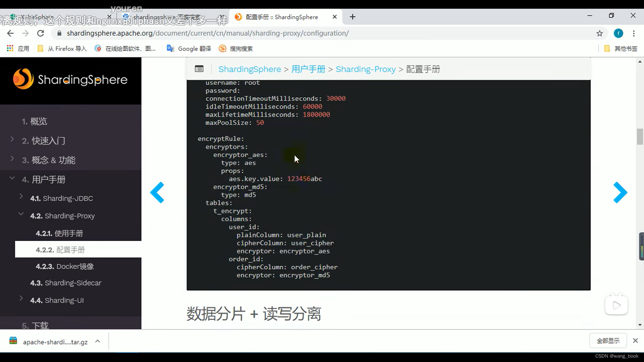644x362 pixels.
Task: View site security lock info
Action: (x=59, y=33)
